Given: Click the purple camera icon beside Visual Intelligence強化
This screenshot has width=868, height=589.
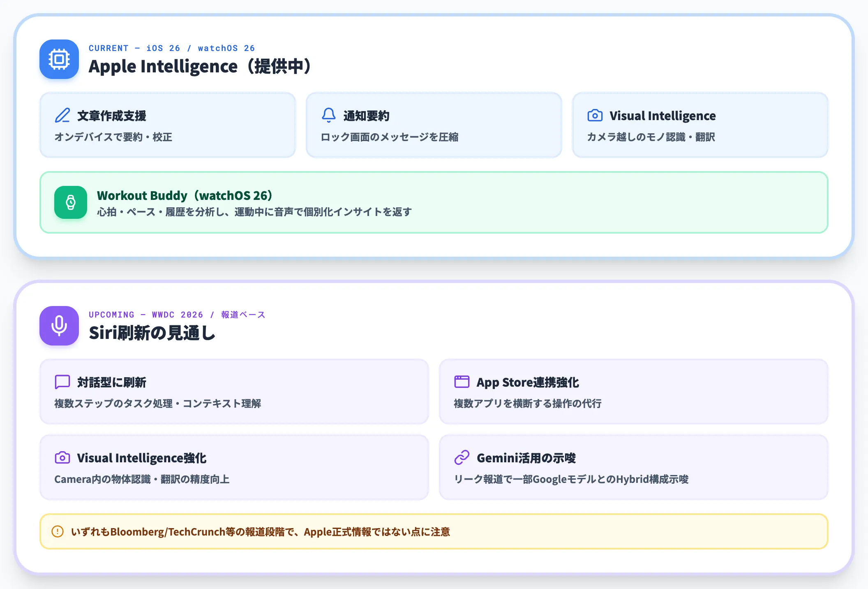Looking at the screenshot, I should point(62,458).
